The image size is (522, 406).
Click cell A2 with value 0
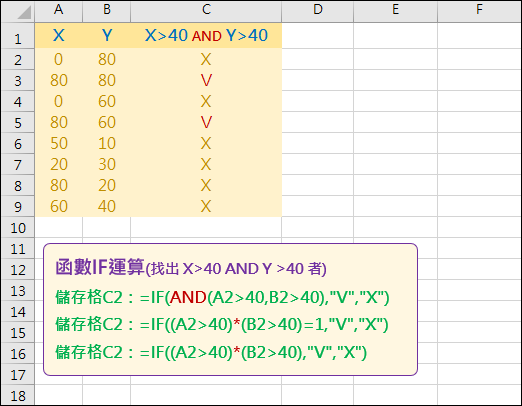point(59,59)
